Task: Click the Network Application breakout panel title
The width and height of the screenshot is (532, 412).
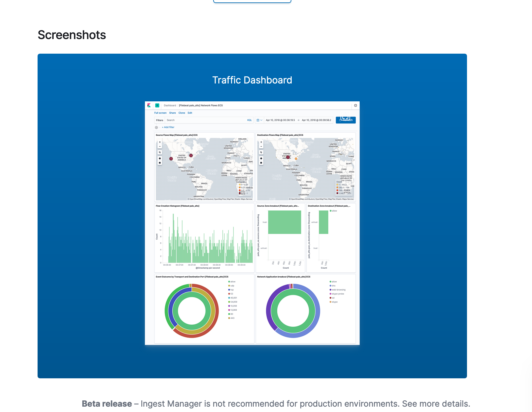Action: (284, 277)
